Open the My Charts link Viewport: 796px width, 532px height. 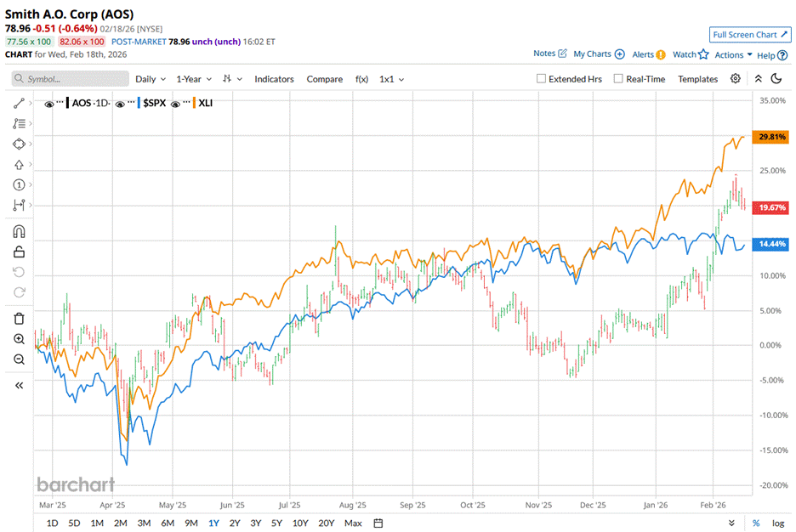pos(599,54)
